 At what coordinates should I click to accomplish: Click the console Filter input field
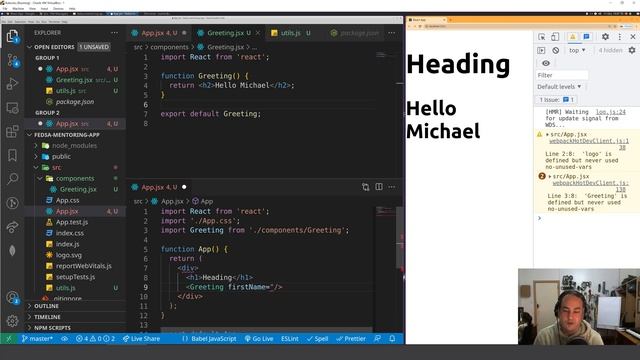click(562, 75)
